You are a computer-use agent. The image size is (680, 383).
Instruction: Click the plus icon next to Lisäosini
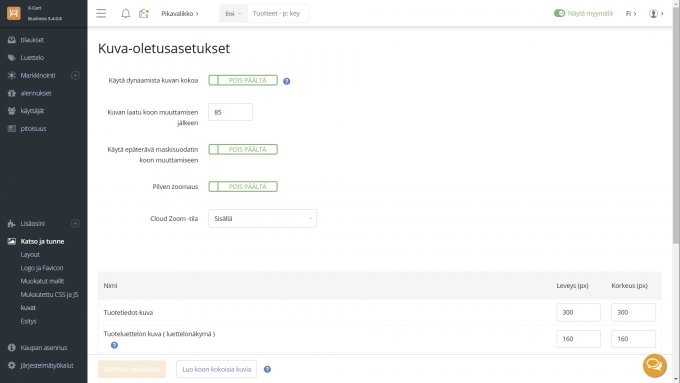coord(75,224)
